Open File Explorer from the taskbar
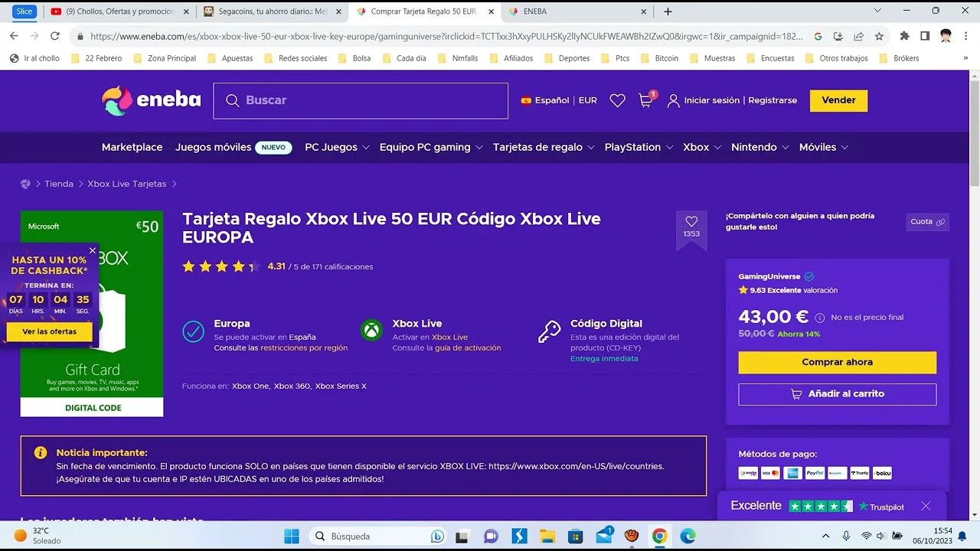The image size is (980, 551). (x=547, y=536)
